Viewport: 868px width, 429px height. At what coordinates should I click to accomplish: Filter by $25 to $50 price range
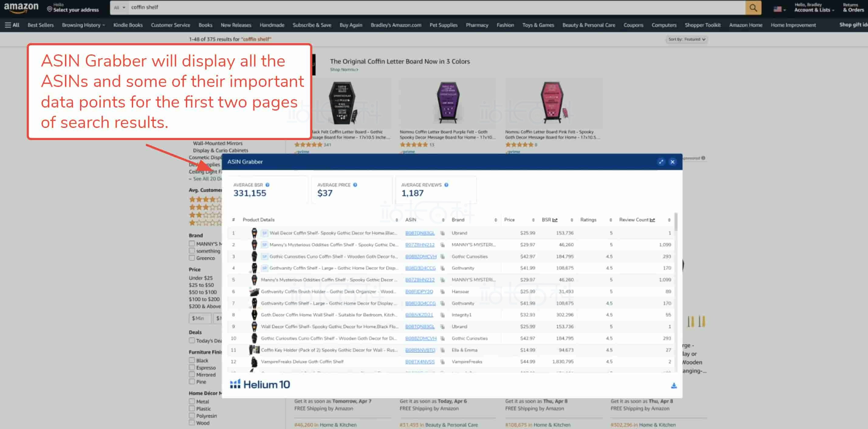201,285
